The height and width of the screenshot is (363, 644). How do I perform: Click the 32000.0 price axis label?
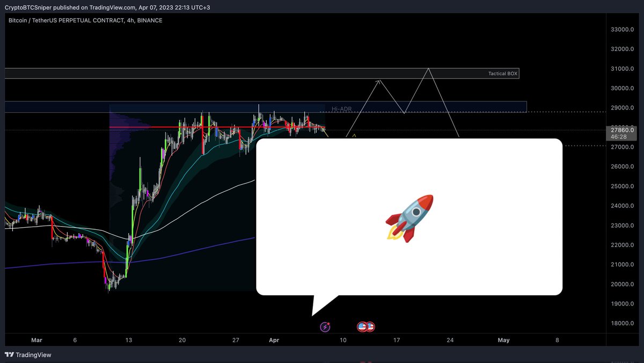(623, 49)
